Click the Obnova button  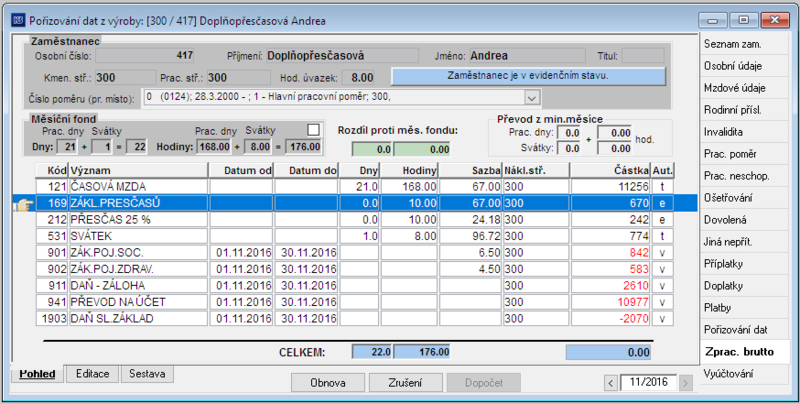coord(328,383)
